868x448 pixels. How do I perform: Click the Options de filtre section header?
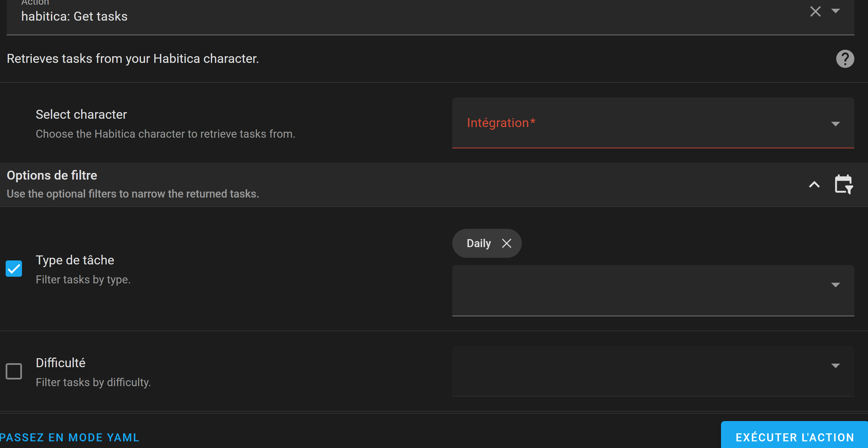tap(52, 175)
